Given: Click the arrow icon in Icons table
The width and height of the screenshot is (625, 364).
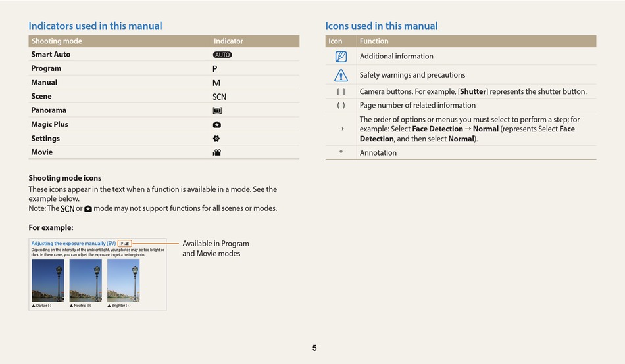Looking at the screenshot, I should [x=341, y=129].
